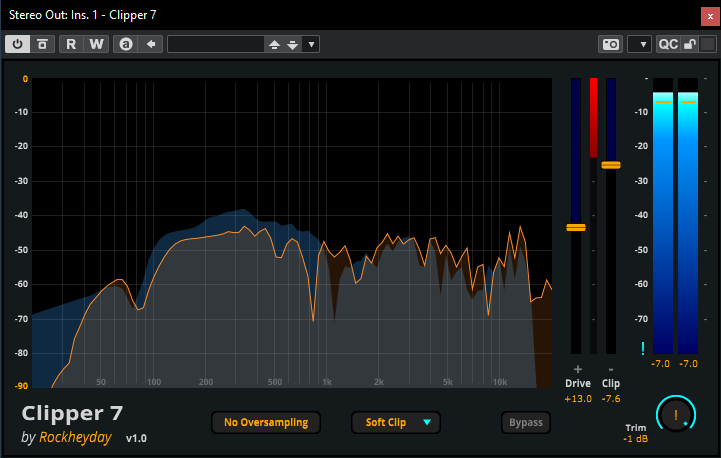This screenshot has height=458, width=721.
Task: Close the Clipper 7 plugin window
Action: tap(710, 17)
